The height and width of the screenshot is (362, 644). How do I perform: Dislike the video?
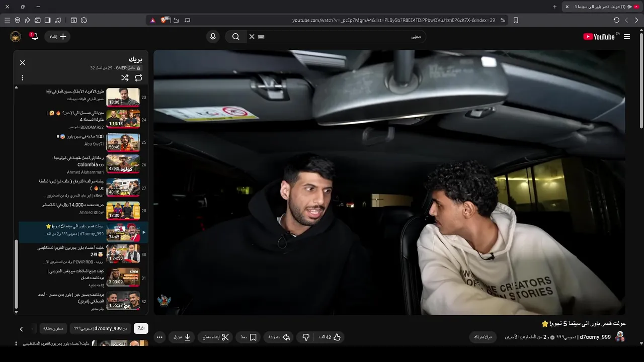306,337
